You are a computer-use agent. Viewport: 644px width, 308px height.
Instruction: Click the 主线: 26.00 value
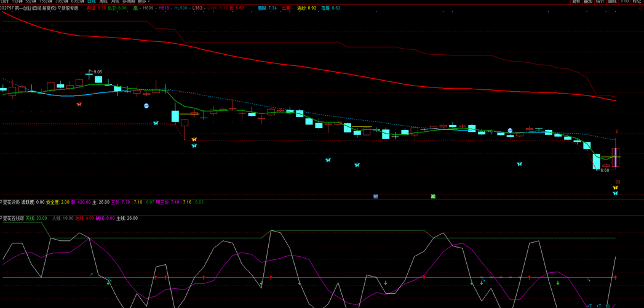pyautogui.click(x=127, y=218)
